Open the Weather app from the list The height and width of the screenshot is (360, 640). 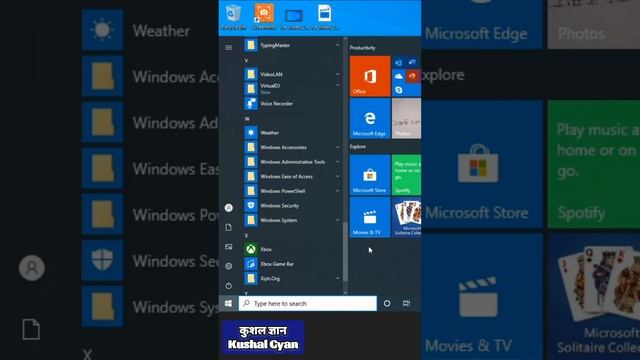pos(292,133)
